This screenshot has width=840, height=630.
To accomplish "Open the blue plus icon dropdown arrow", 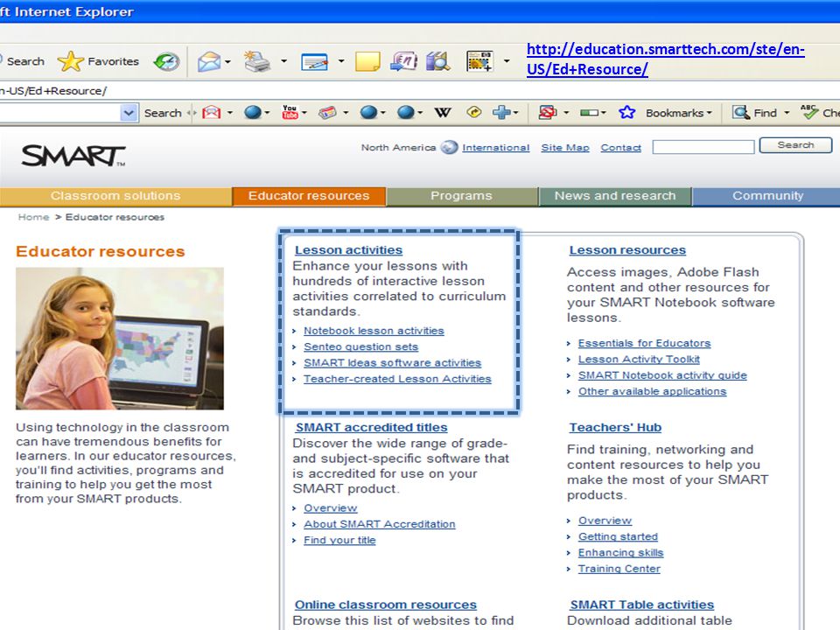I will (x=516, y=113).
